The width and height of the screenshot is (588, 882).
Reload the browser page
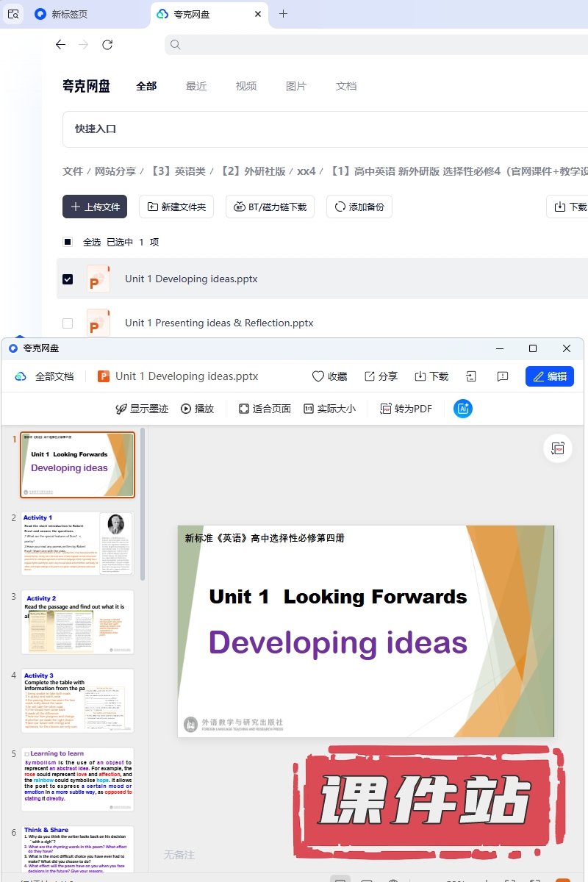107,45
